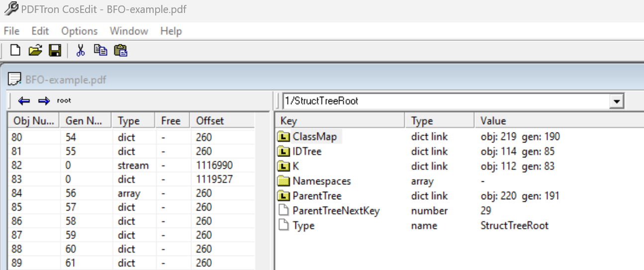Click value obj: 219 gen: 190

(x=520, y=136)
